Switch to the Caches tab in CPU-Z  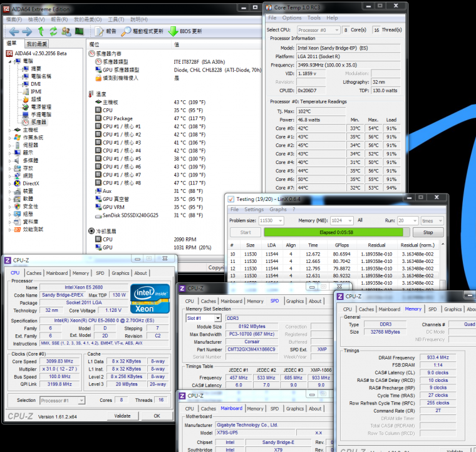coord(34,273)
